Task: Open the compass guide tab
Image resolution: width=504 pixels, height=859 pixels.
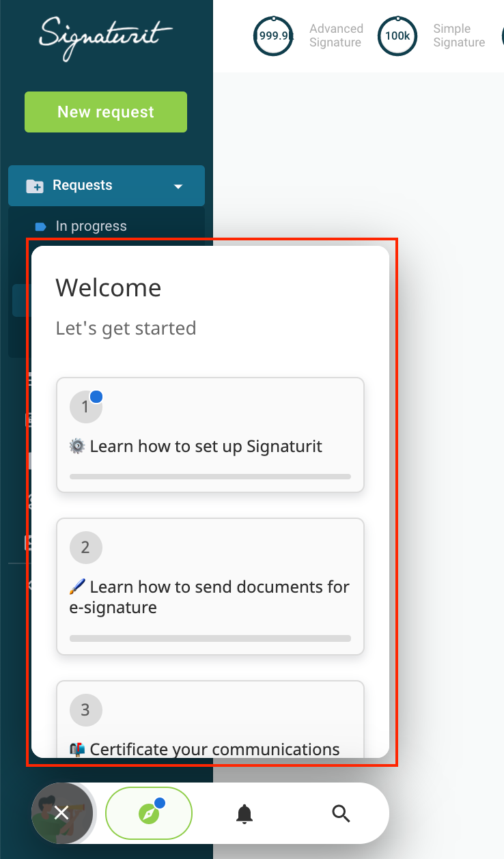Action: point(149,813)
